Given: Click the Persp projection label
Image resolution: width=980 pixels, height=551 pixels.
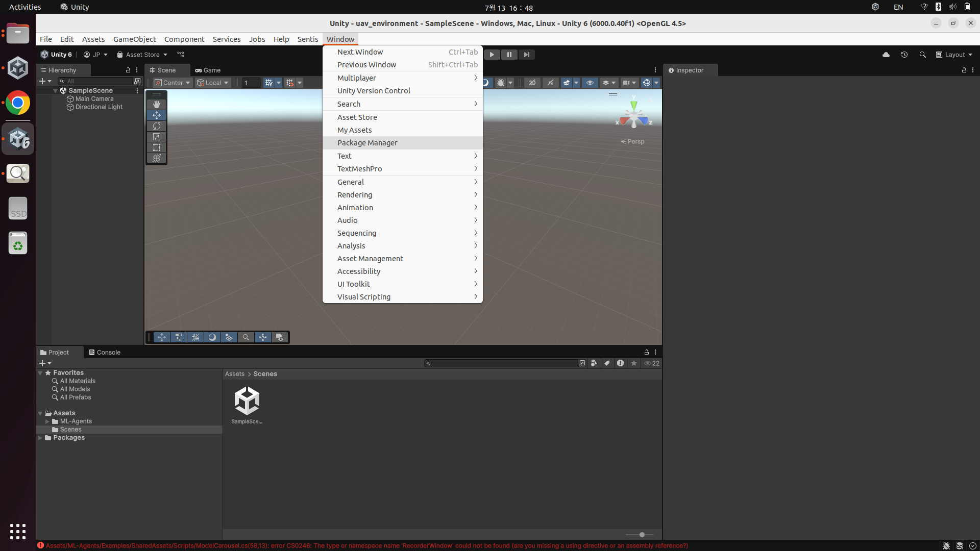Looking at the screenshot, I should coord(633,141).
